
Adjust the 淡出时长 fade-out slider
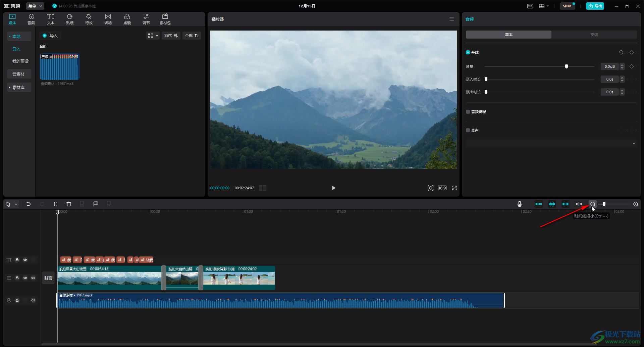(486, 92)
